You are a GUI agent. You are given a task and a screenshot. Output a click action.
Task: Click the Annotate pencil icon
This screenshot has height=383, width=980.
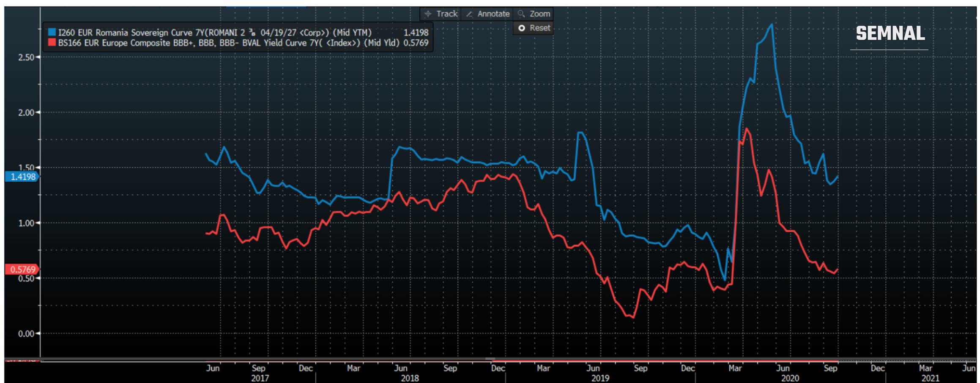[469, 14]
